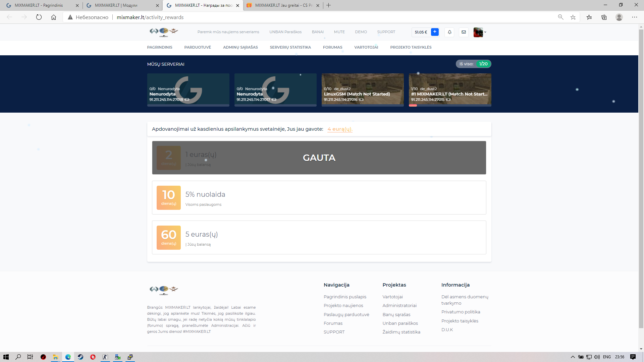Open VARTOTOJAI menu item
Image resolution: width=644 pixels, height=362 pixels.
366,47
